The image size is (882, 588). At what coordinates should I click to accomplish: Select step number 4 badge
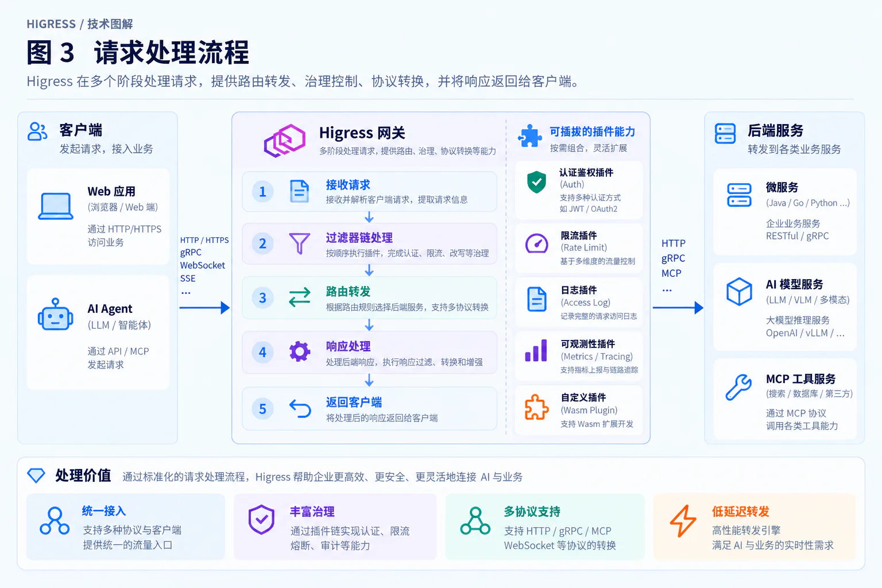262,351
